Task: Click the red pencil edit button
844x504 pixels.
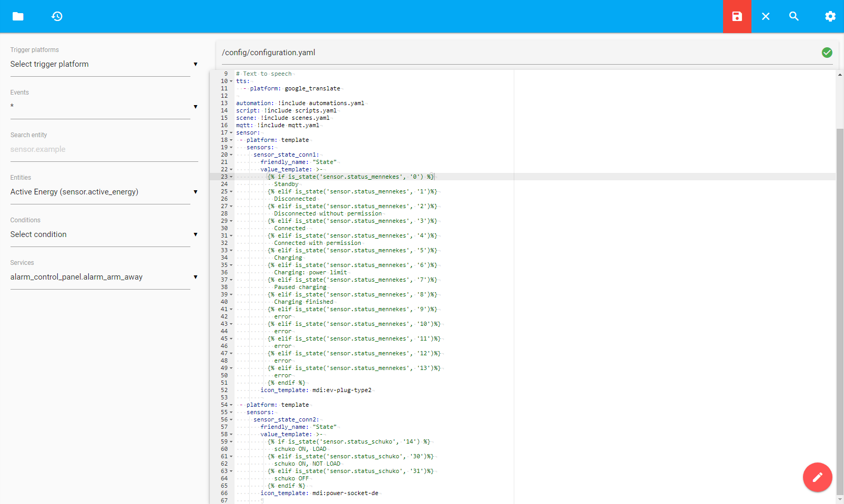Action: [818, 477]
